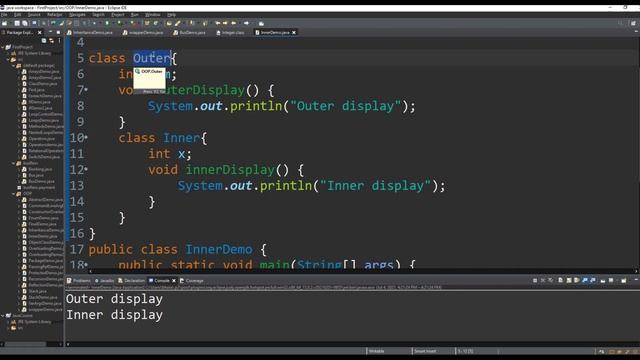Click the pencil Search toolbar icon
The height and width of the screenshot is (360, 640).
coord(178,23)
